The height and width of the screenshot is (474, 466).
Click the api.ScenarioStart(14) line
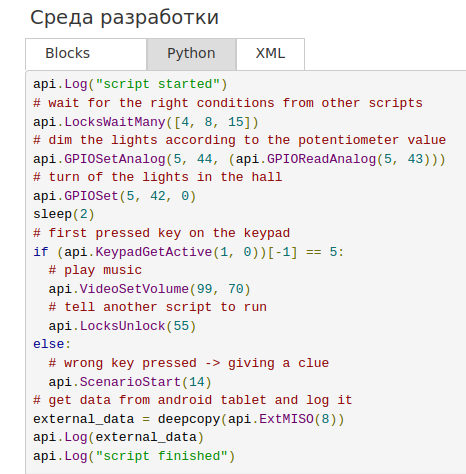(x=130, y=382)
